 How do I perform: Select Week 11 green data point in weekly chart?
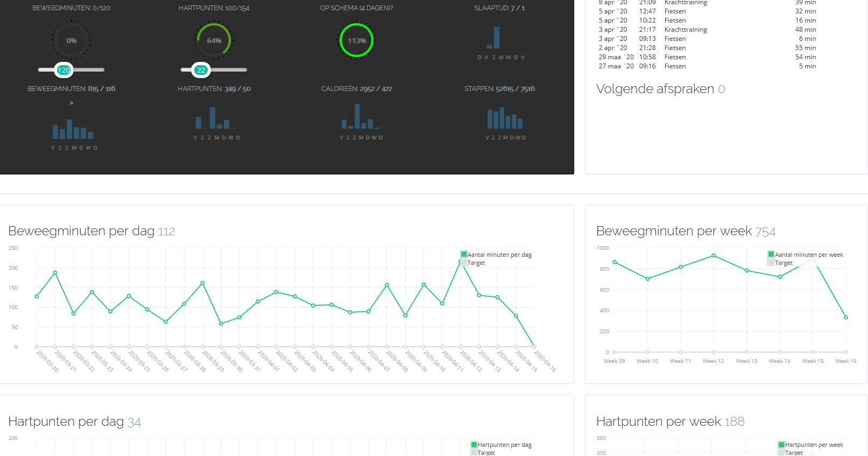tap(681, 267)
